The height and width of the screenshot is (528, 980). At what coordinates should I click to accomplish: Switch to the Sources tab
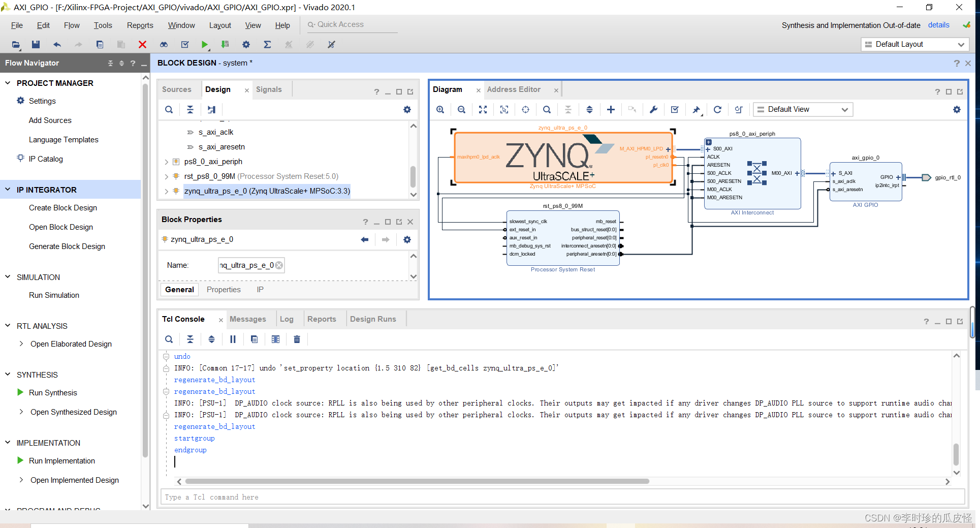click(x=177, y=89)
